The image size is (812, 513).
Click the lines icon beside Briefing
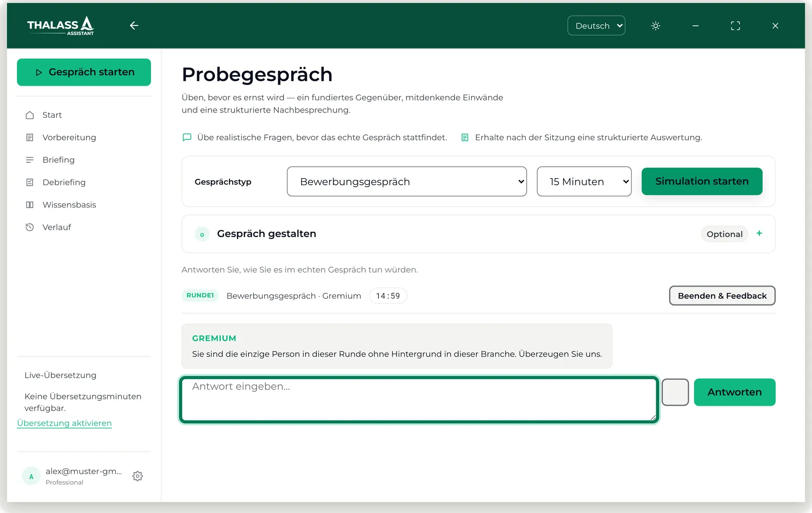point(30,160)
